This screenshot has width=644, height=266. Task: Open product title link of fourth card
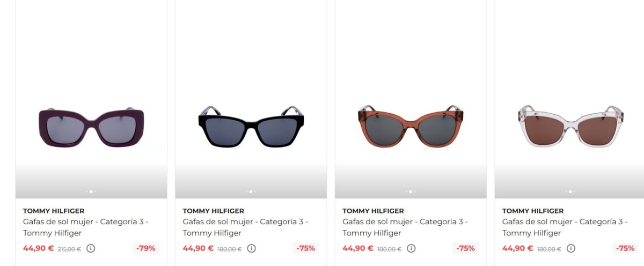565,227
